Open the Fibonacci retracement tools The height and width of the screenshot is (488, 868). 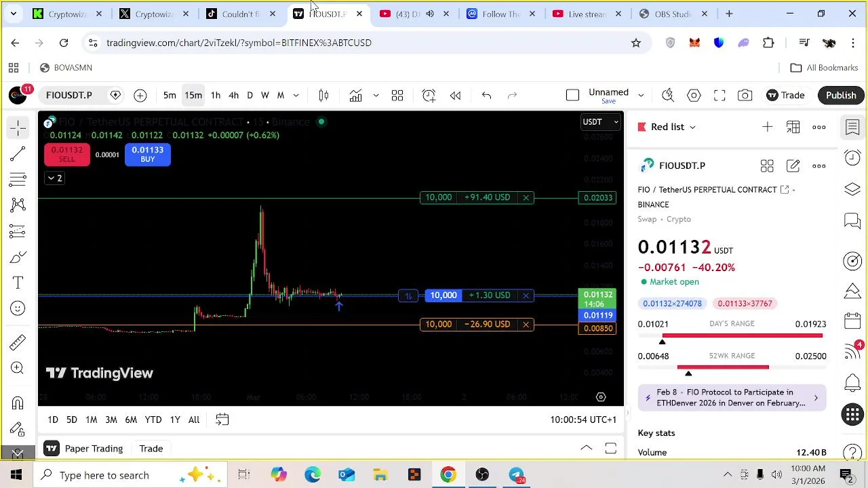tap(18, 180)
